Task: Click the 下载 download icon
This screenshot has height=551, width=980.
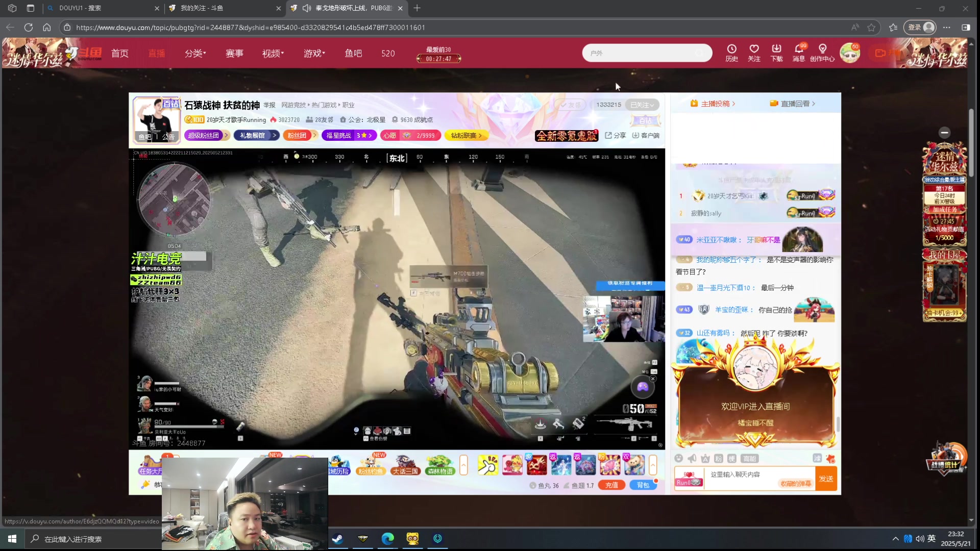Action: (x=776, y=53)
